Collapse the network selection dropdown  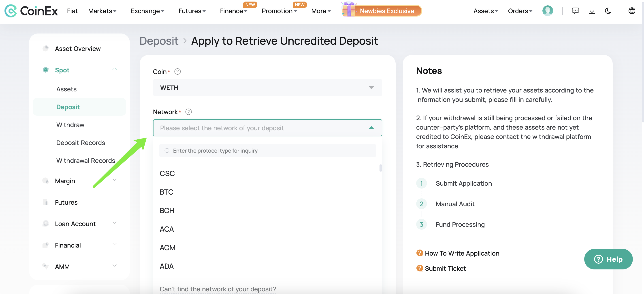(x=371, y=128)
